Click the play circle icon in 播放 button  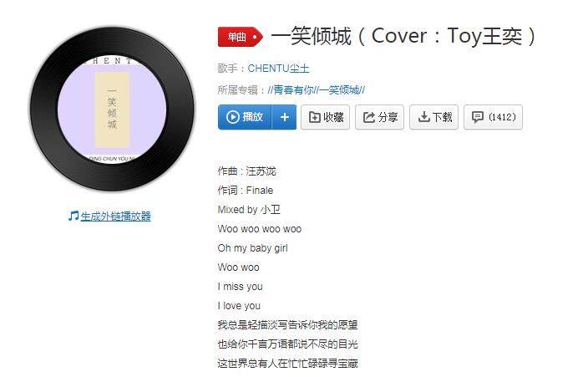coord(232,117)
